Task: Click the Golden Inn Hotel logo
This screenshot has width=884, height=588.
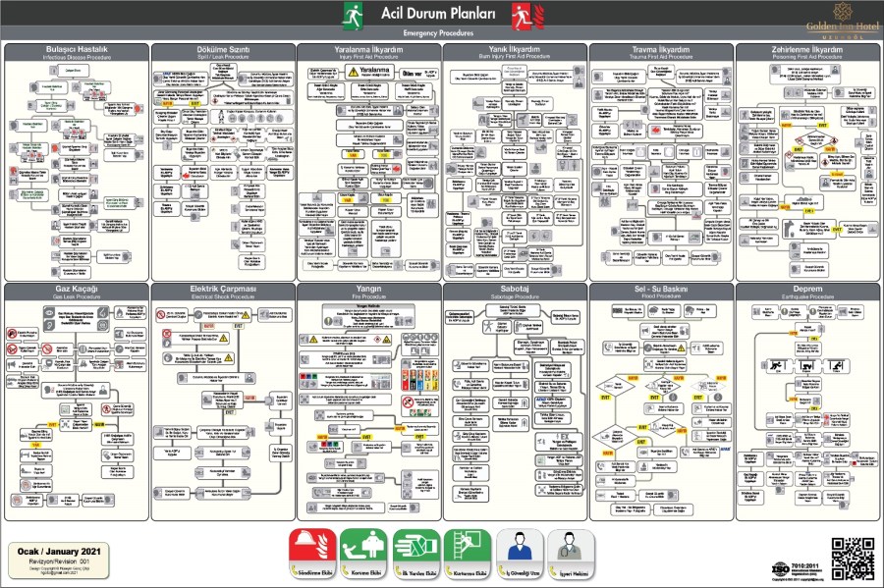Action: (x=842, y=17)
